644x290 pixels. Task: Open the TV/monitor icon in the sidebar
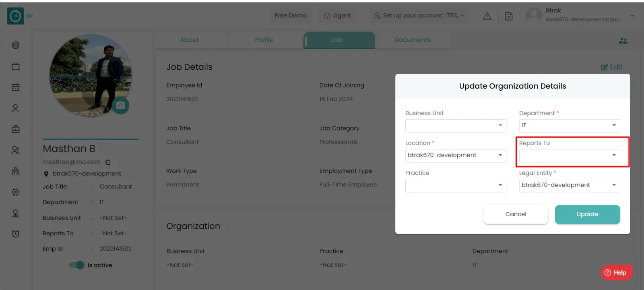(16, 66)
